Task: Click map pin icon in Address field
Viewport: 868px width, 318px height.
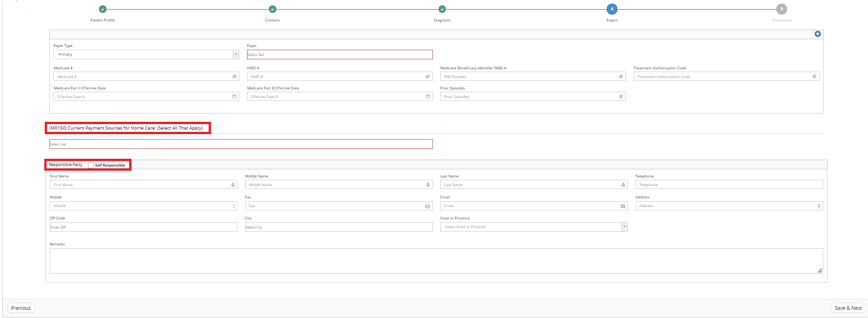Action: (819, 206)
